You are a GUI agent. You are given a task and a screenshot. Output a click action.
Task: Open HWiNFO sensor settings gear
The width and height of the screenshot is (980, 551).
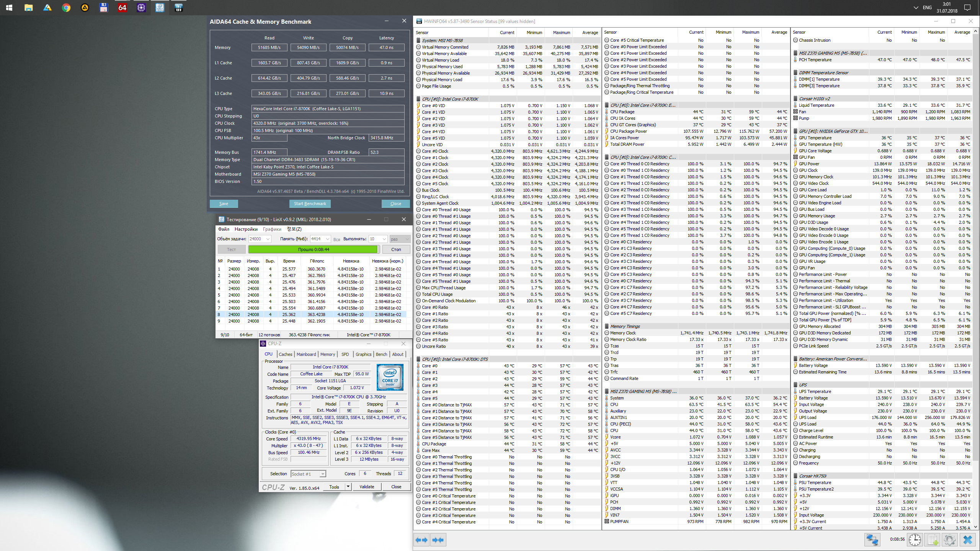click(950, 540)
